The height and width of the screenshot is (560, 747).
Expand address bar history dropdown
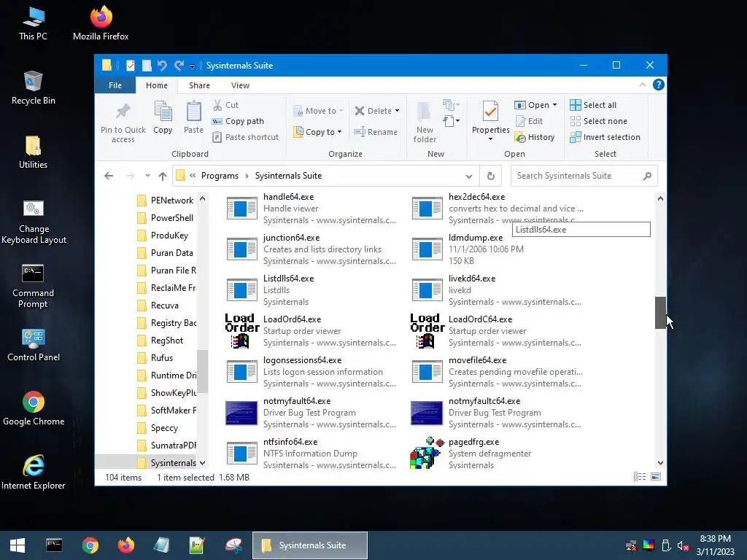[x=469, y=176]
